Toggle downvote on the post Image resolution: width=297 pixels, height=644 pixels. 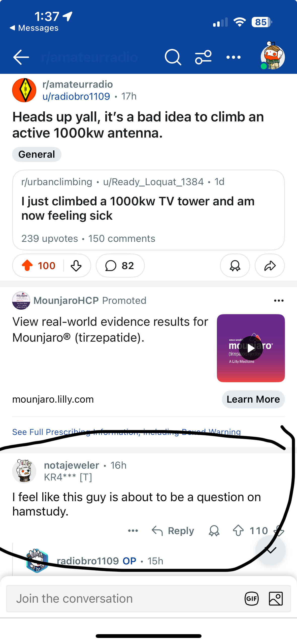pyautogui.click(x=76, y=266)
